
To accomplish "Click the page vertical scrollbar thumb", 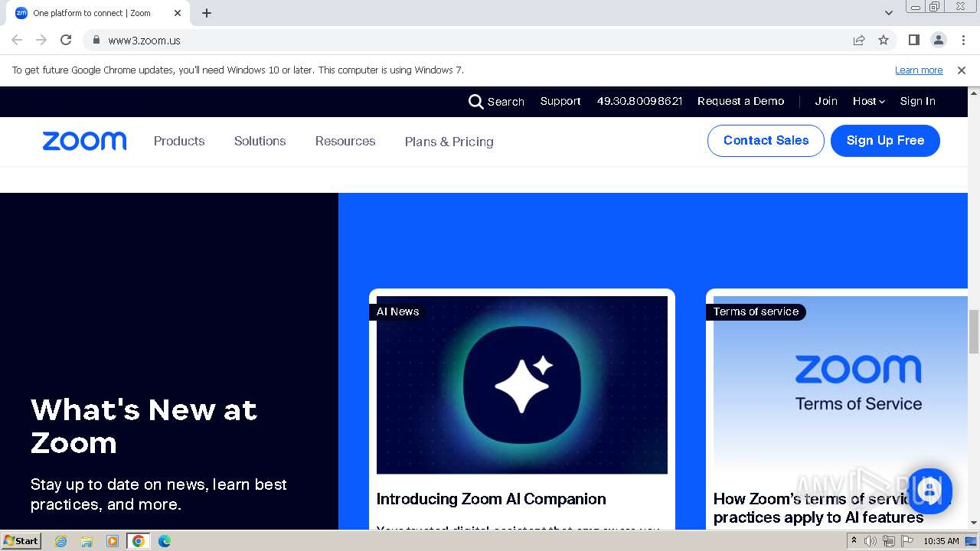I will click(974, 331).
